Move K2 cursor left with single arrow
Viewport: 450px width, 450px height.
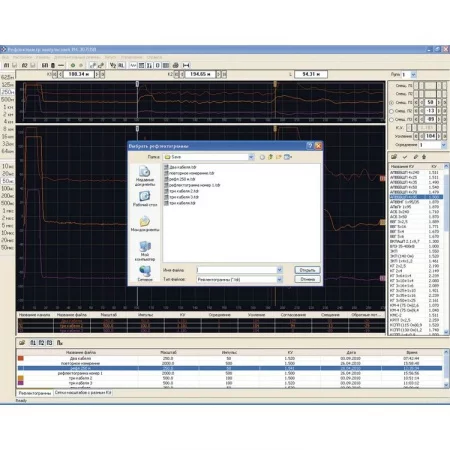point(182,74)
